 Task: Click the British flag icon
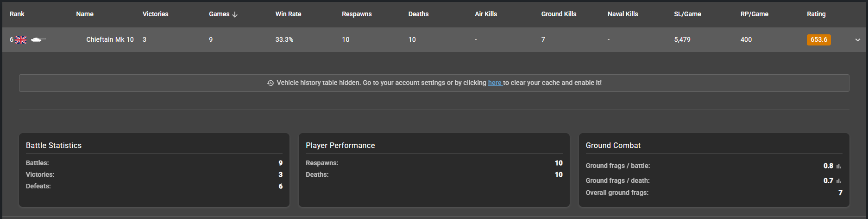coord(21,40)
